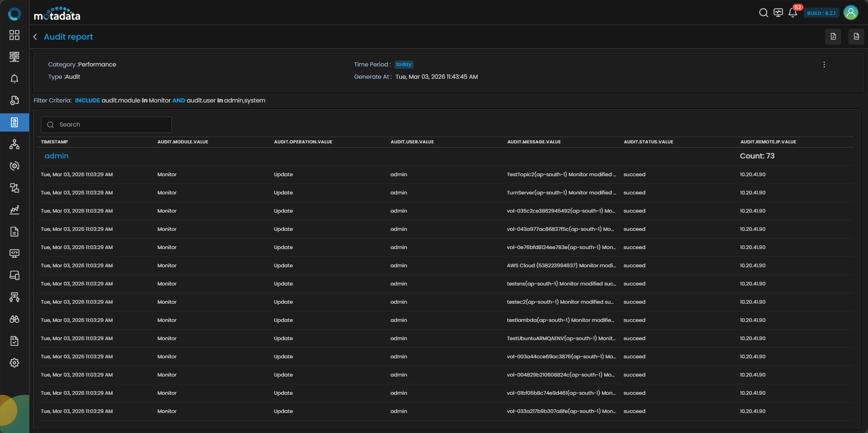Click the search magnifier icon in top bar
868x433 pixels.
tap(763, 13)
